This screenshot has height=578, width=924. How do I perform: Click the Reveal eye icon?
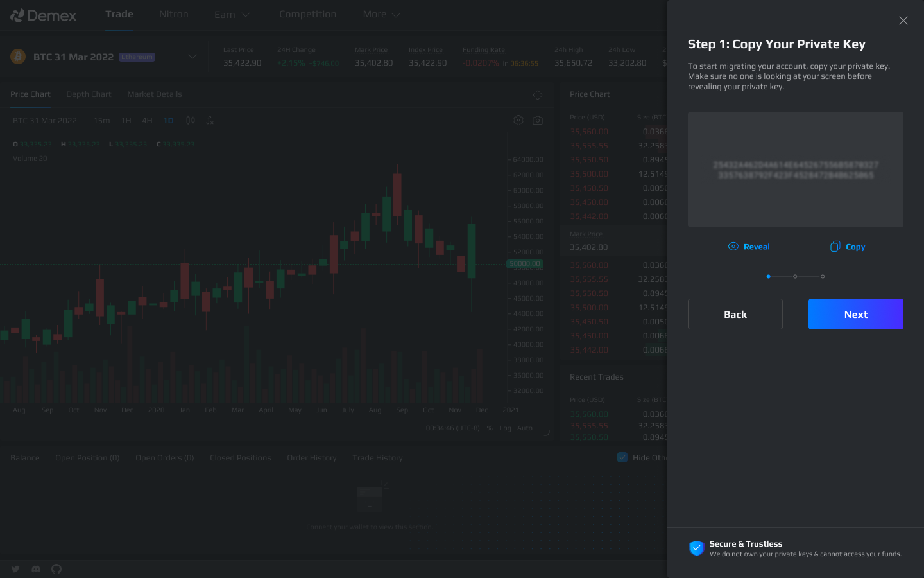(733, 247)
